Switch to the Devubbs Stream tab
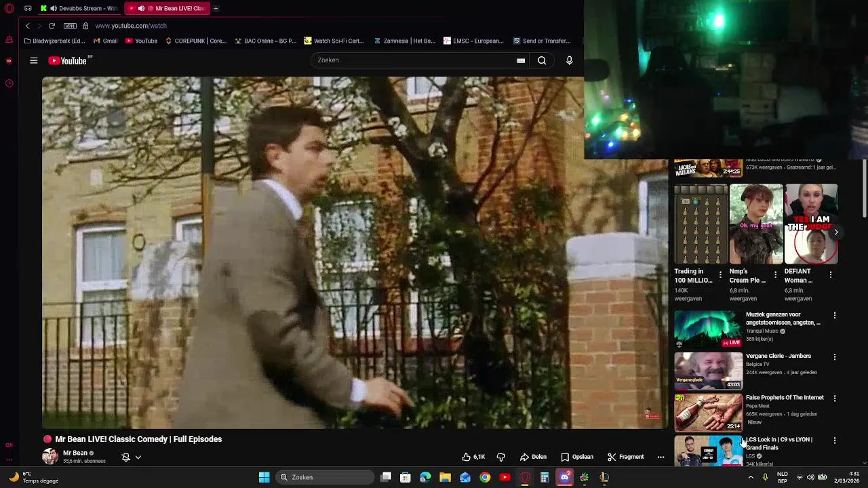Image resolution: width=868 pixels, height=488 pixels. click(79, 8)
